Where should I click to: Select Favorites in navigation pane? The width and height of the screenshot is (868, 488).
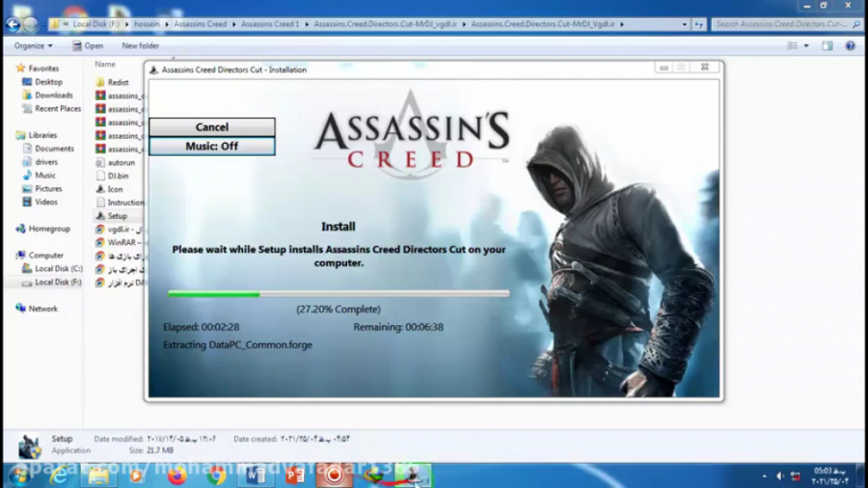pyautogui.click(x=43, y=68)
